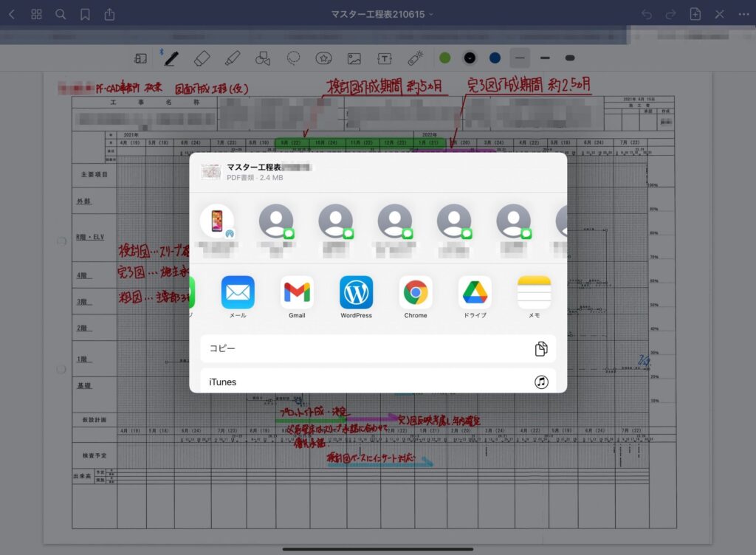Open the Chrome app in share sheet
The height and width of the screenshot is (555, 756).
click(x=416, y=293)
